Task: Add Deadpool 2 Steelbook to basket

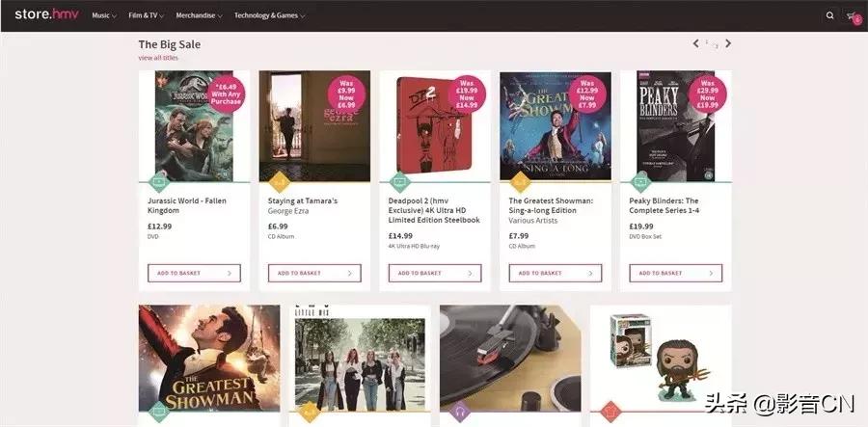Action: (435, 273)
